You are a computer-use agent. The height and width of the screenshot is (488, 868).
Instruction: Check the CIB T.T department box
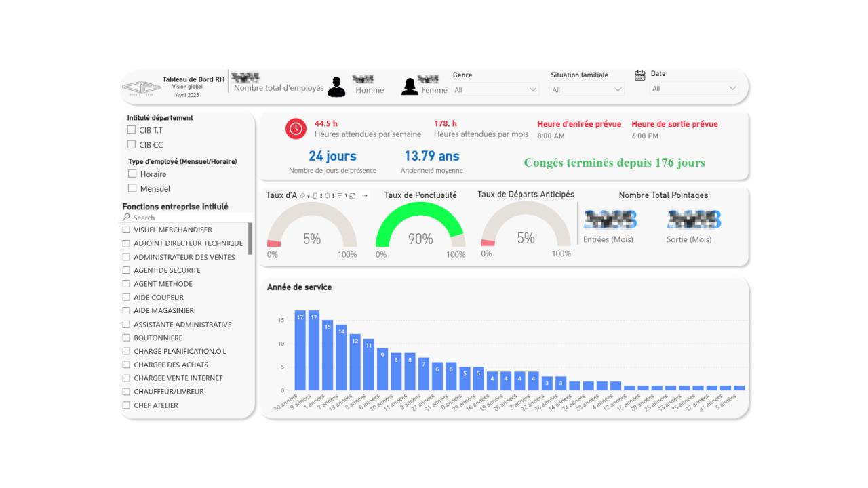pos(132,129)
